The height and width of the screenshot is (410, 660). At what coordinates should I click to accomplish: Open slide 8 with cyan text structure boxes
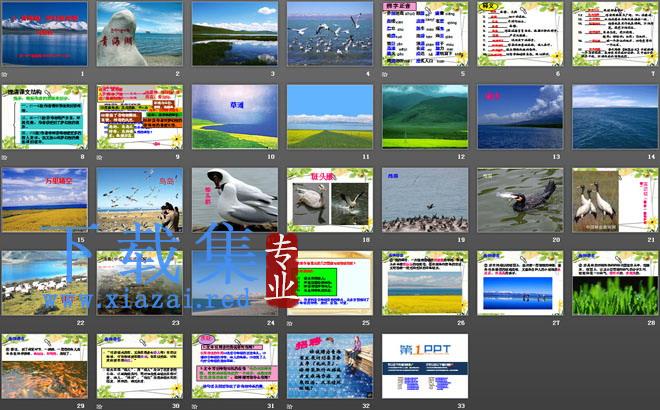tap(45, 117)
